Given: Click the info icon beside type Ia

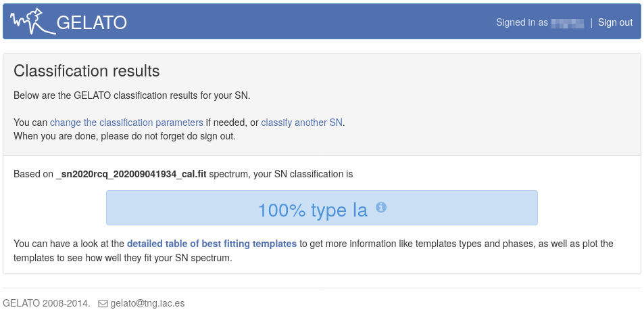Looking at the screenshot, I should tap(381, 207).
